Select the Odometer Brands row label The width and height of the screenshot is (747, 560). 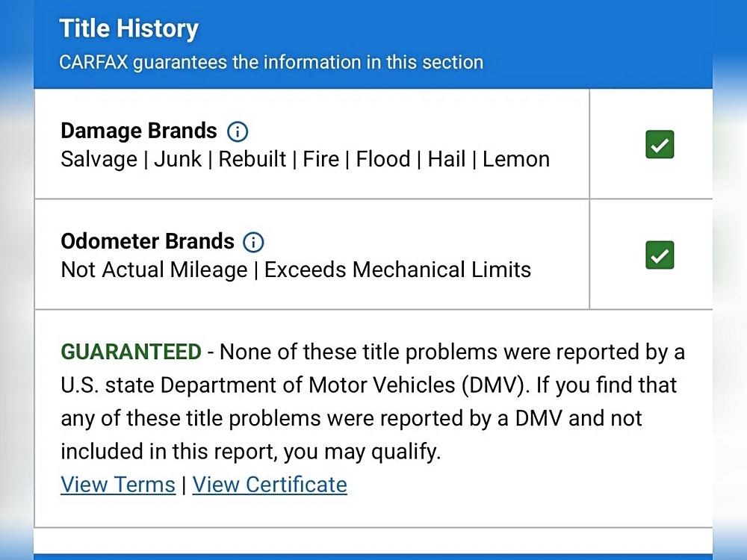click(147, 242)
